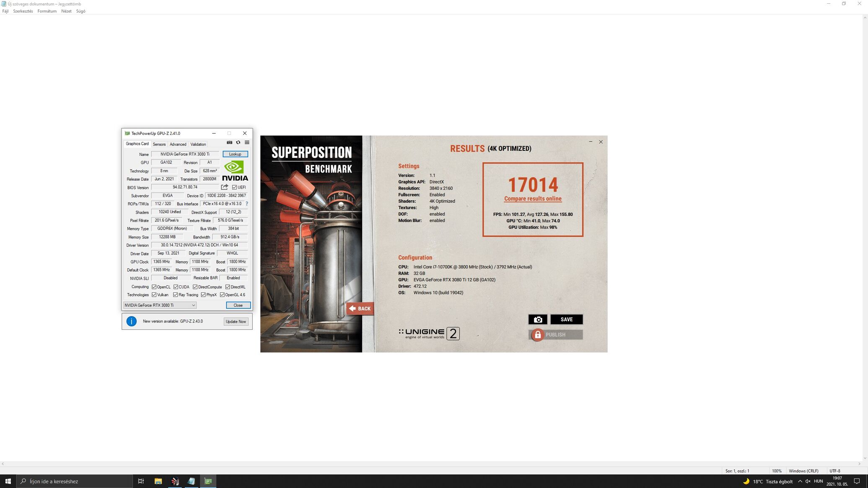Click Compare results online link
This screenshot has height=488, width=868.
click(533, 199)
